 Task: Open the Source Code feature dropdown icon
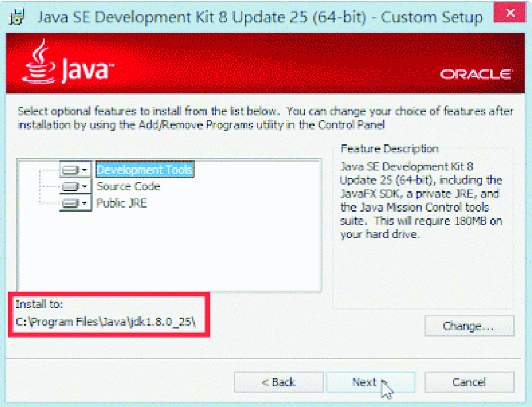coord(75,186)
